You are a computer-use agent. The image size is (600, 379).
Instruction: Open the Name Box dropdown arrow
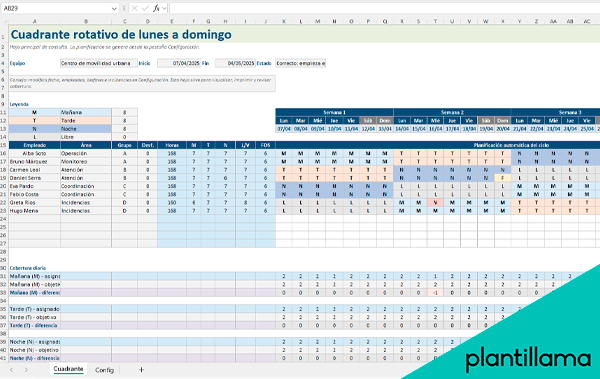click(x=114, y=8)
